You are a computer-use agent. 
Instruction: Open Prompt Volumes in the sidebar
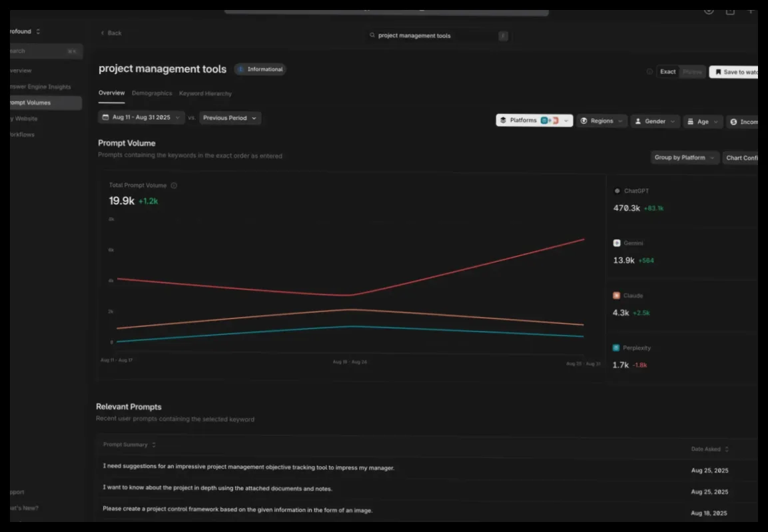tap(45, 103)
